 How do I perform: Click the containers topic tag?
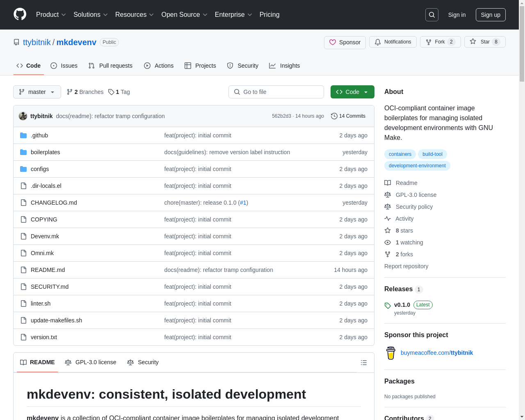(x=400, y=154)
